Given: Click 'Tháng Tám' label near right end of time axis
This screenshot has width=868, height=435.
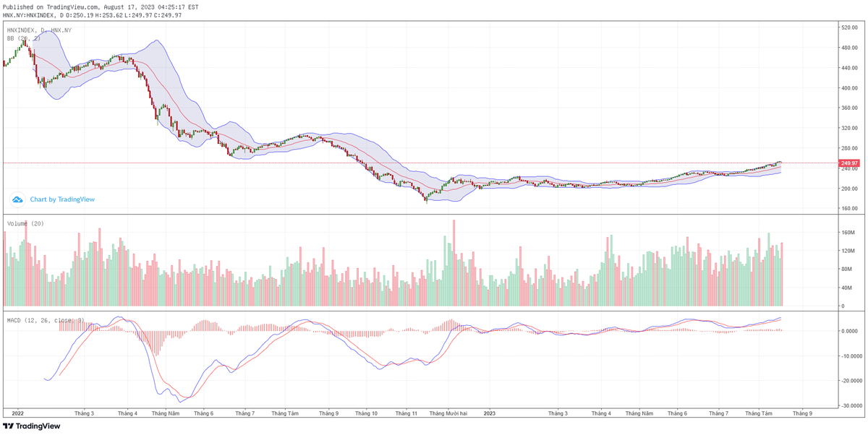Looking at the screenshot, I should 759,413.
